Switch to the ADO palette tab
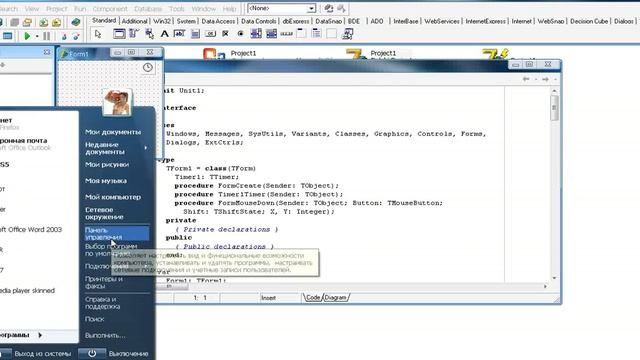The width and height of the screenshot is (640, 360). click(377, 21)
